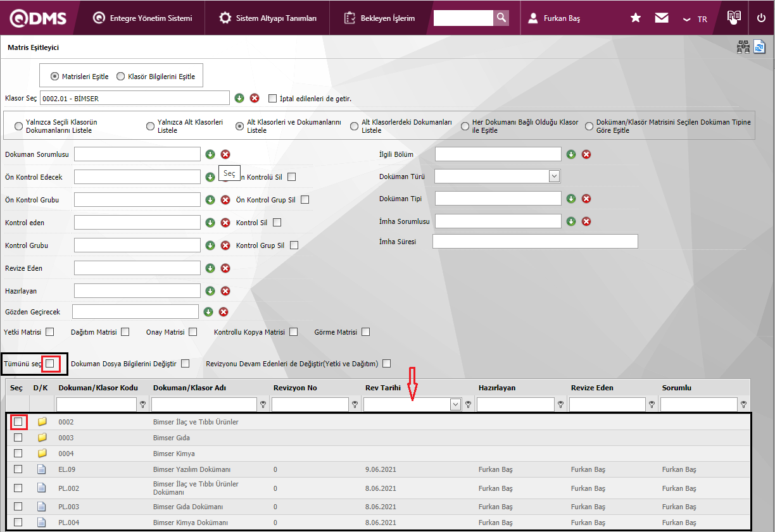Click the filter icon beside Revizyon No field

click(x=355, y=405)
